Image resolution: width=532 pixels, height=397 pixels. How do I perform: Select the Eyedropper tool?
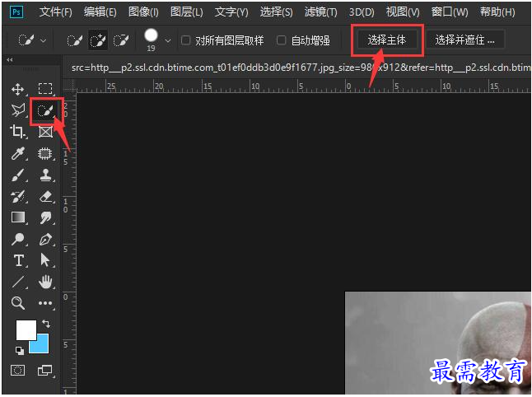(x=17, y=153)
